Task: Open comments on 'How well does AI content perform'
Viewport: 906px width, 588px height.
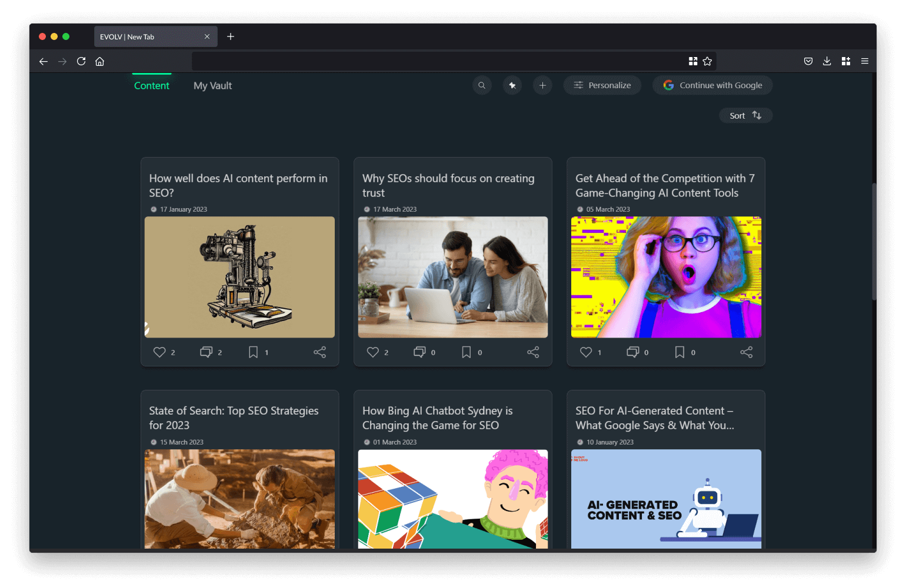Action: [x=206, y=352]
